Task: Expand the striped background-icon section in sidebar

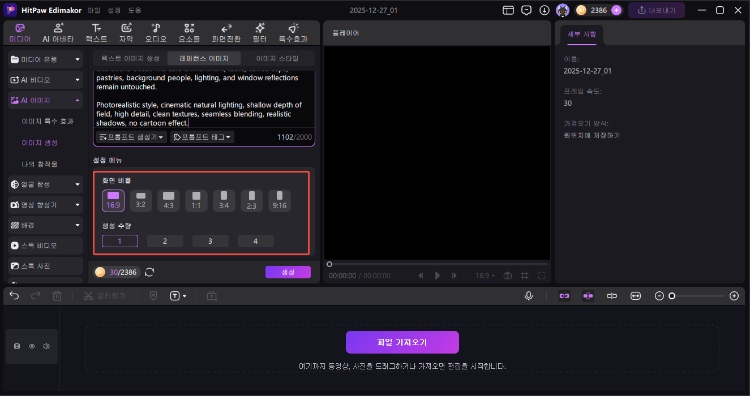Action: [45, 225]
